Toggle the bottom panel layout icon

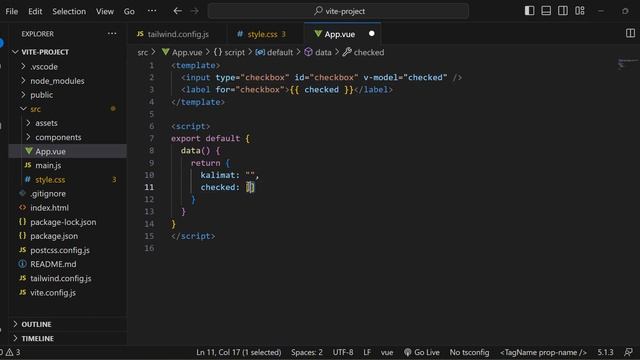click(x=546, y=11)
